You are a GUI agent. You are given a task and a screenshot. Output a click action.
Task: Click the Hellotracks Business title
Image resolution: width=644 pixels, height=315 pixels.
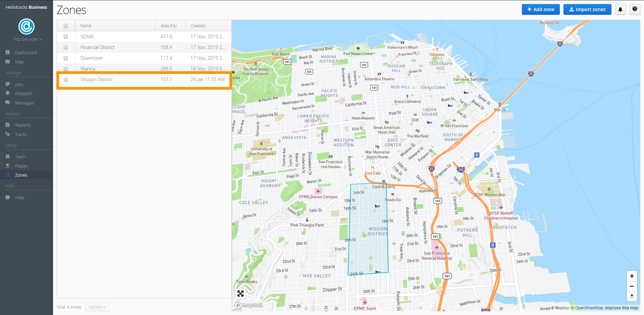(x=26, y=7)
